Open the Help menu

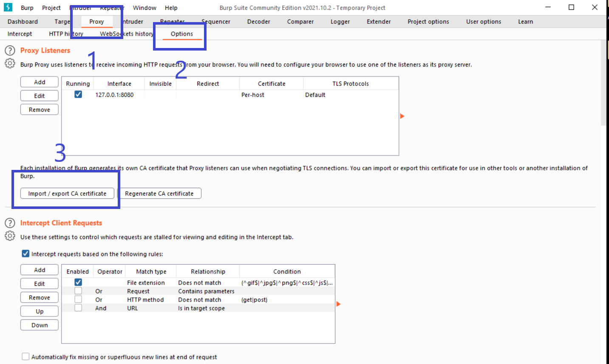coord(171,8)
